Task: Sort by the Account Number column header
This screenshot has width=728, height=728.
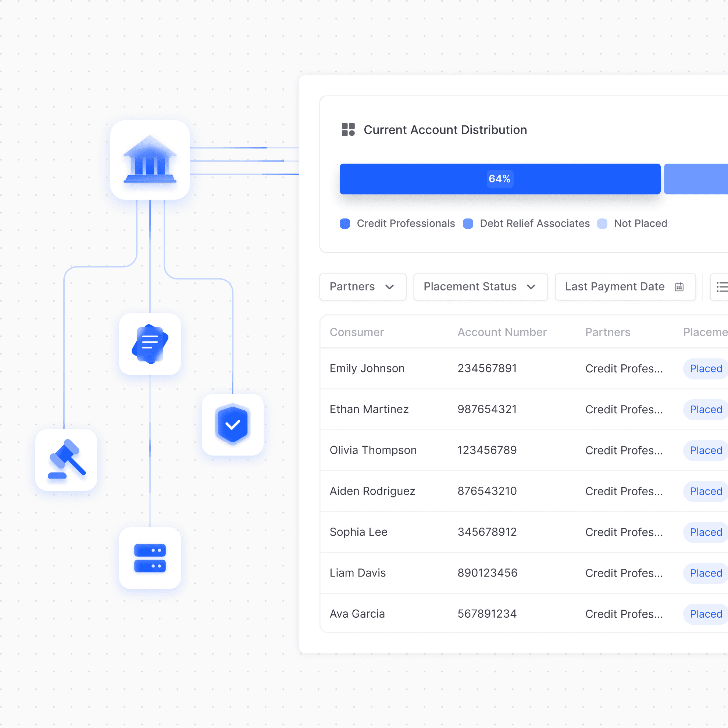Action: (x=502, y=332)
